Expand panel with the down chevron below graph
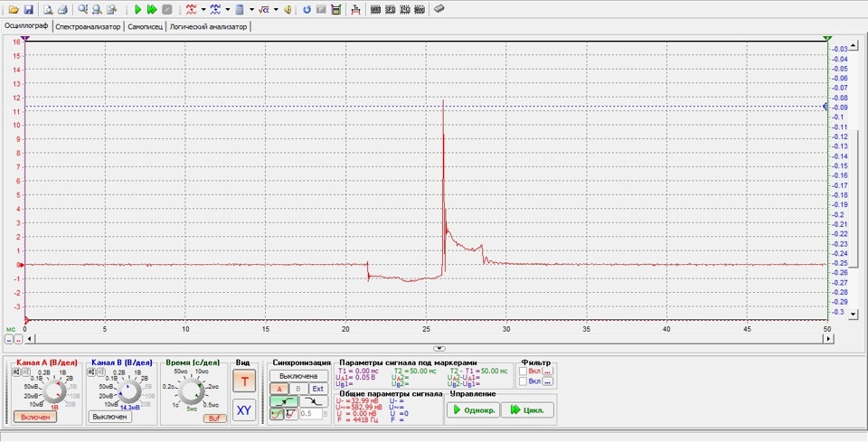The width and height of the screenshot is (868, 442). (x=439, y=349)
